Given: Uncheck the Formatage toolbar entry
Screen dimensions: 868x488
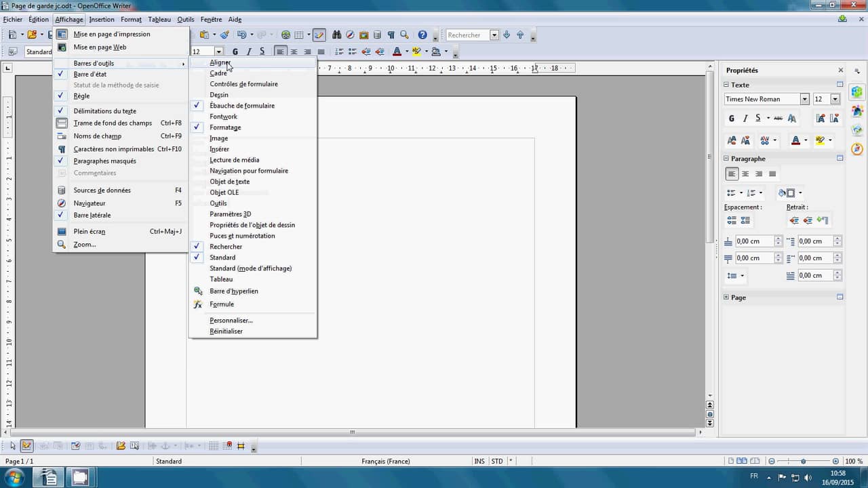Looking at the screenshot, I should [225, 127].
